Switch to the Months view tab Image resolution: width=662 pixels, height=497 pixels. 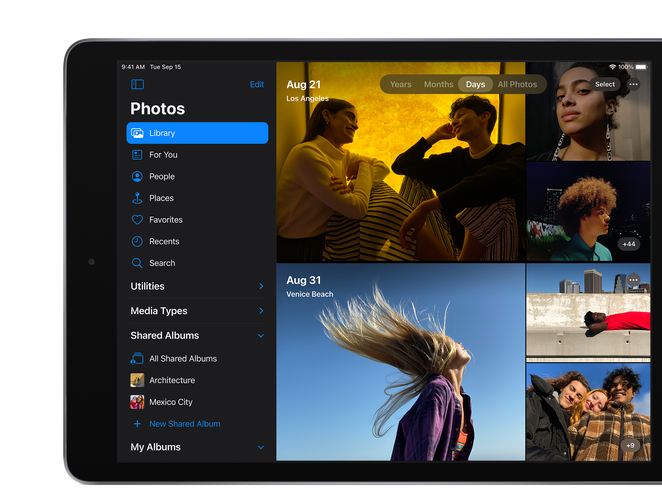(438, 85)
